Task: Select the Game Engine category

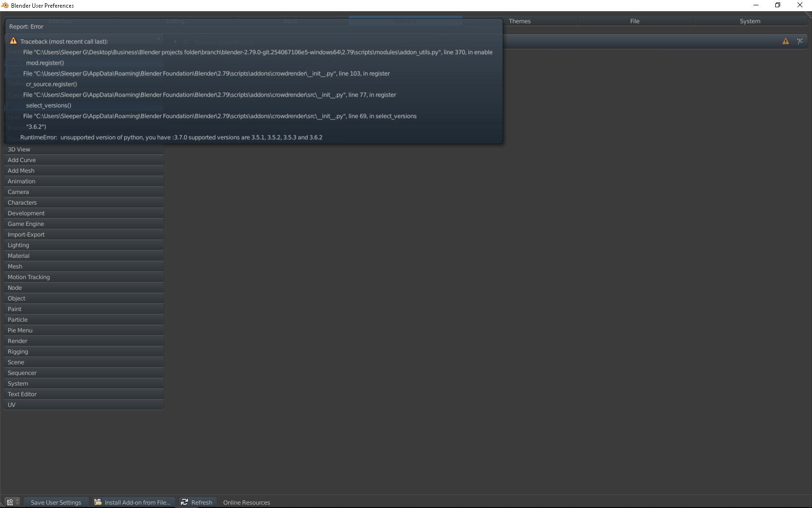Action: click(84, 224)
